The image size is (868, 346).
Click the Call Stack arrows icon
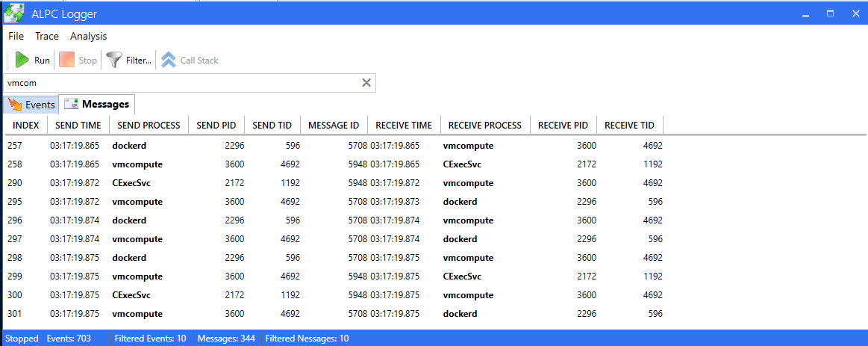168,60
